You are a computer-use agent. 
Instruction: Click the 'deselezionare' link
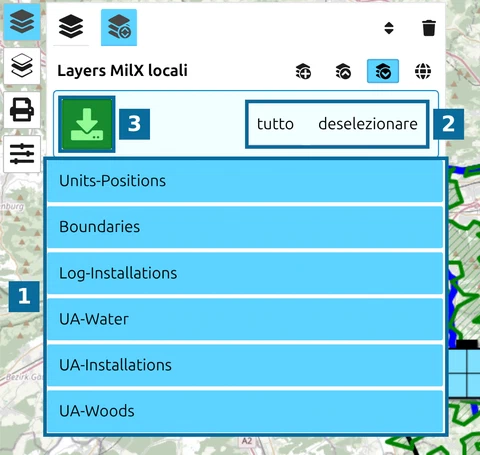[x=368, y=124]
